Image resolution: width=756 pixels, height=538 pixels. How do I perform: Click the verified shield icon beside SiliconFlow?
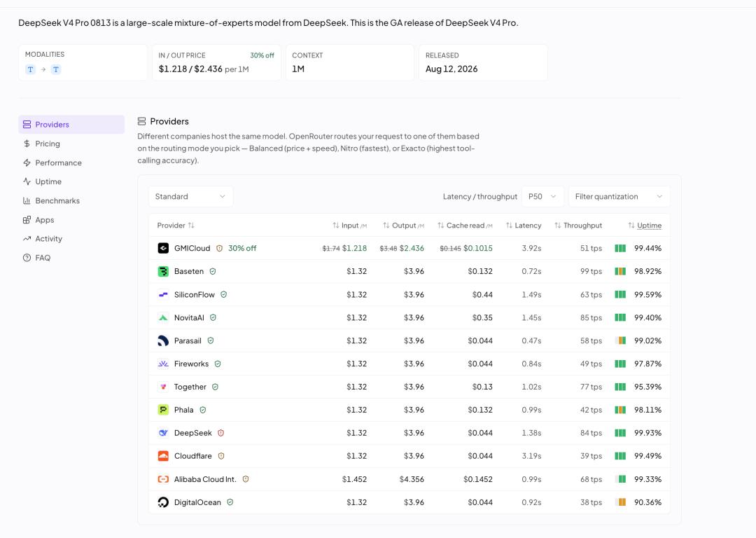click(224, 294)
